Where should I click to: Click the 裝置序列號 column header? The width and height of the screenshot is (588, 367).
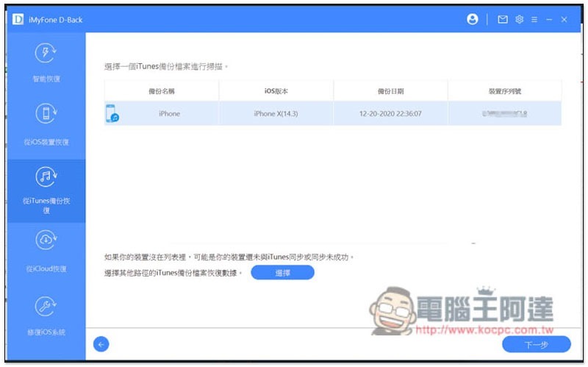point(505,90)
